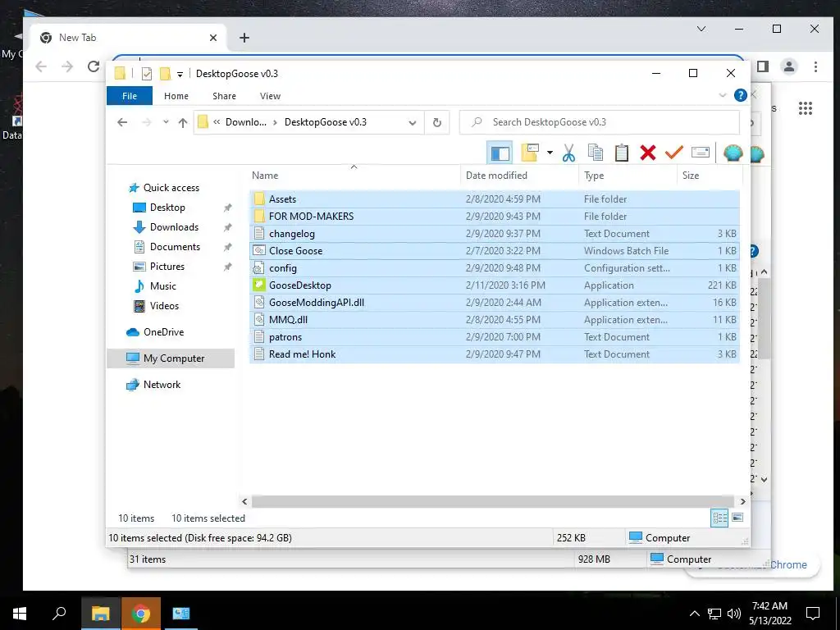Select the Assets folder
Viewport: 840px width, 630px height.
point(494,199)
